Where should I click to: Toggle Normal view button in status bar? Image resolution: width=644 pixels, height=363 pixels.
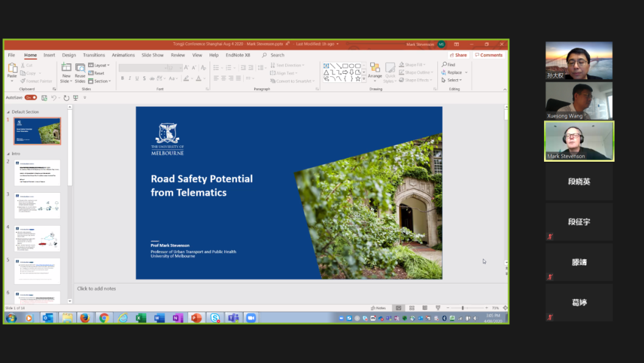398,308
